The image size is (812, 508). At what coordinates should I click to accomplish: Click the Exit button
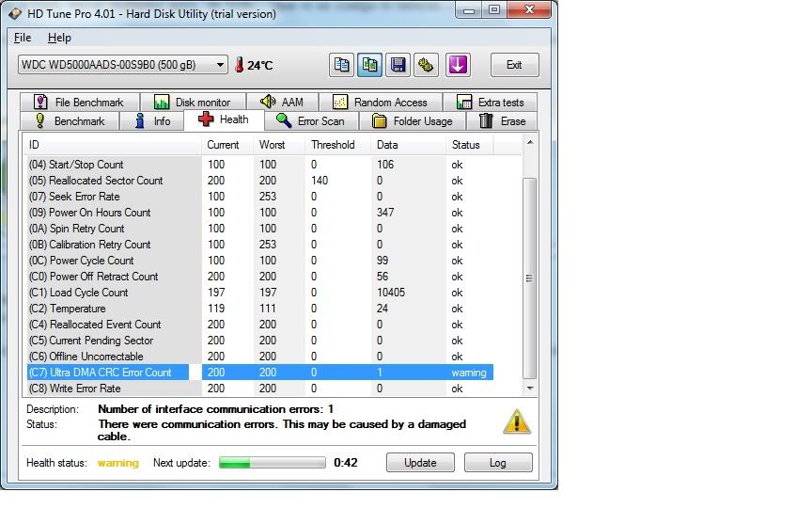tap(514, 65)
